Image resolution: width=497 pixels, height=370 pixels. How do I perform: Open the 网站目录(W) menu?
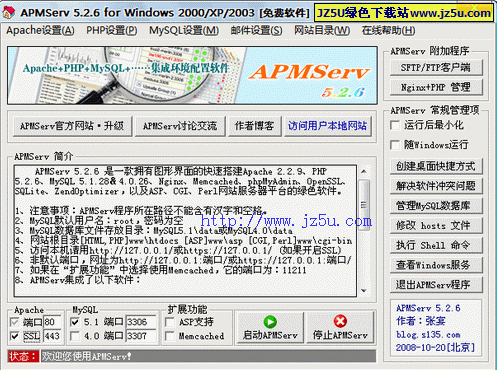(322, 31)
